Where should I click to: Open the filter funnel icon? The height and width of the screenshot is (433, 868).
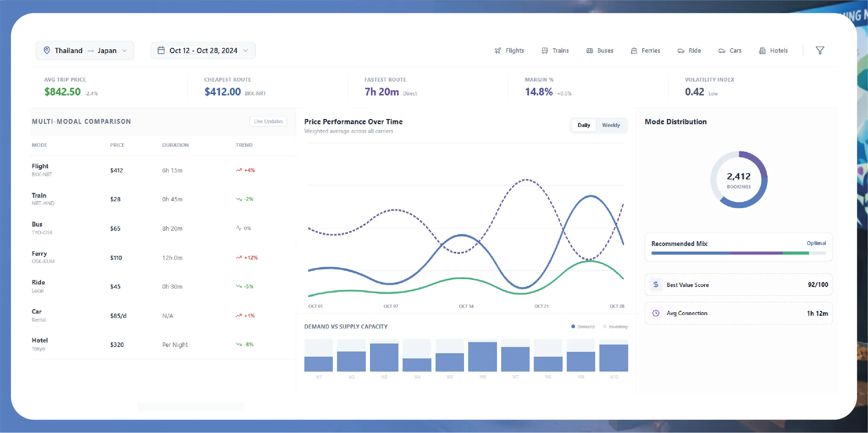click(820, 51)
